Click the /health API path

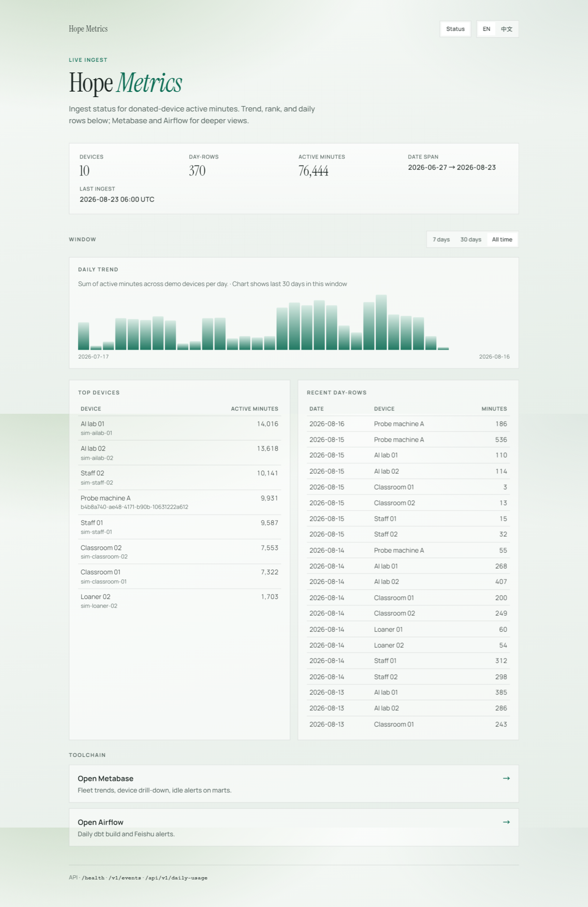[93, 878]
